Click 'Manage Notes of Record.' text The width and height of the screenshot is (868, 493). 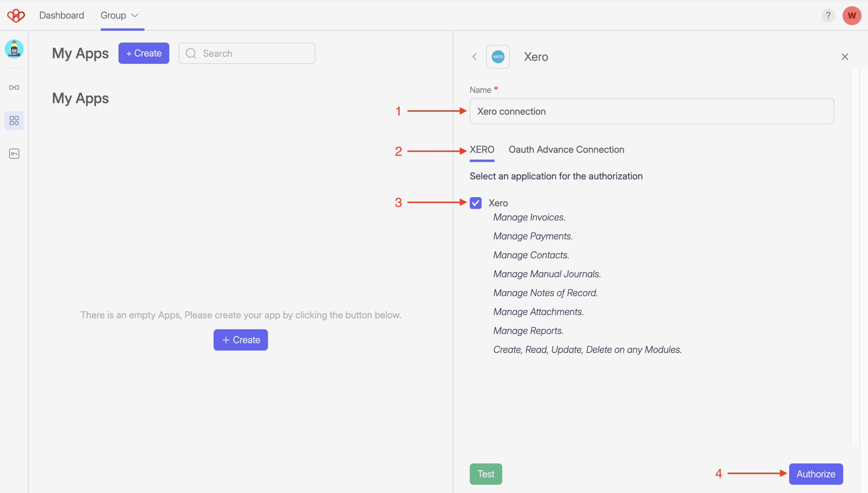[x=546, y=293]
